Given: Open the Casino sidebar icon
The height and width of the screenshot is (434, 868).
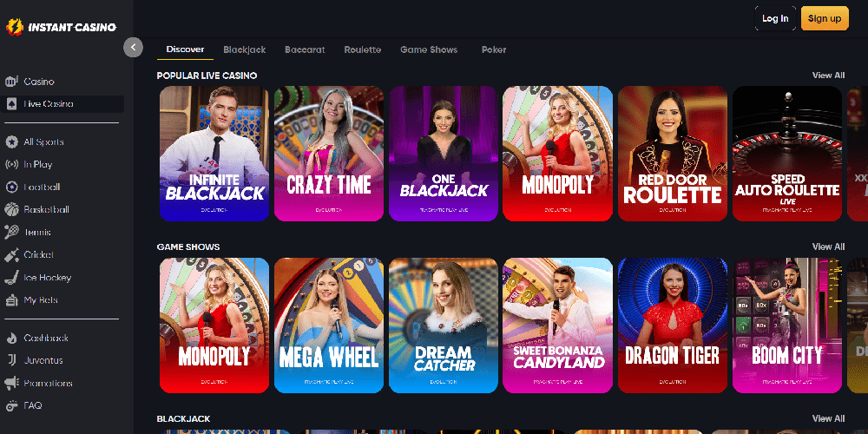Looking at the screenshot, I should pos(11,82).
